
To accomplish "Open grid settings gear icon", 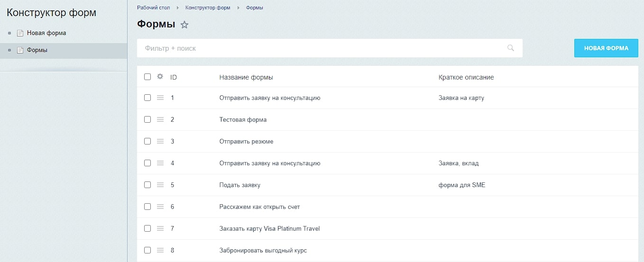I will tap(160, 77).
